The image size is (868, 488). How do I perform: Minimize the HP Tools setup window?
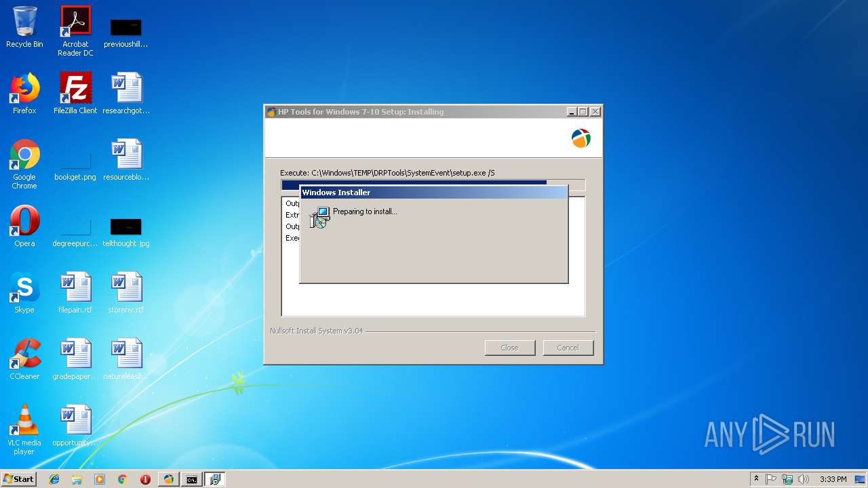[572, 112]
